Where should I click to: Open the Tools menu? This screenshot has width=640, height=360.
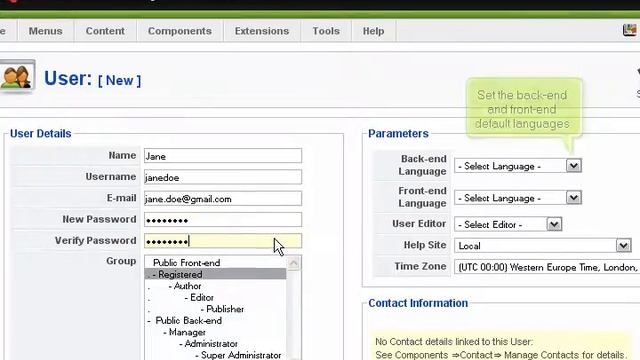[x=326, y=31]
